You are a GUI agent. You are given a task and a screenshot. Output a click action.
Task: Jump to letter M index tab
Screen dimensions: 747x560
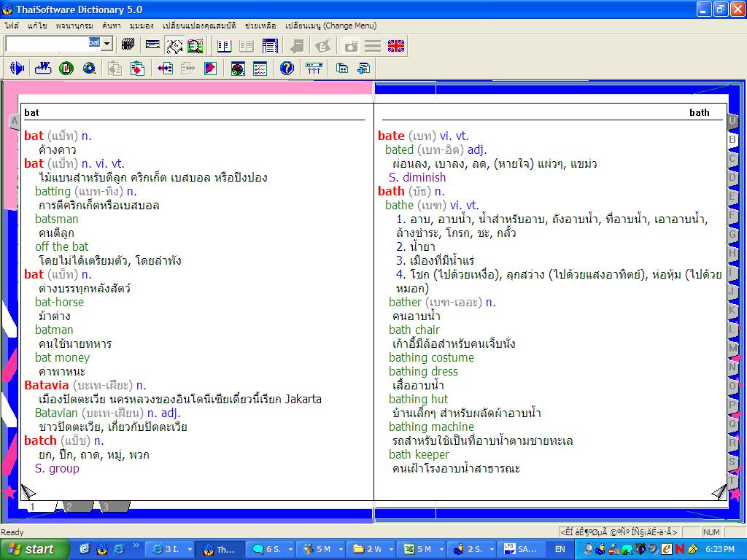(732, 348)
